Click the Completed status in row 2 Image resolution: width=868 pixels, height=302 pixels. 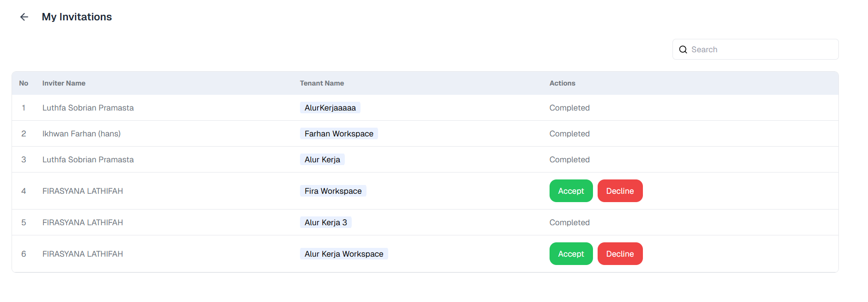pyautogui.click(x=569, y=133)
